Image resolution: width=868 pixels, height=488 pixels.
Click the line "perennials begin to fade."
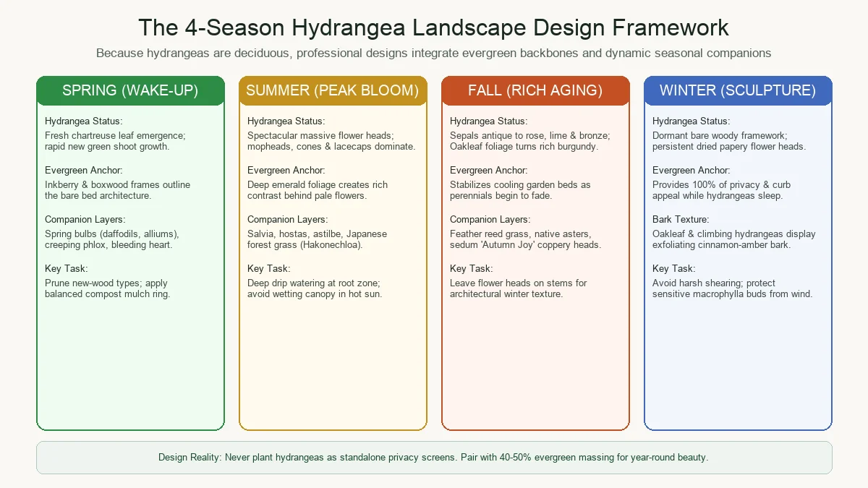click(x=502, y=195)
